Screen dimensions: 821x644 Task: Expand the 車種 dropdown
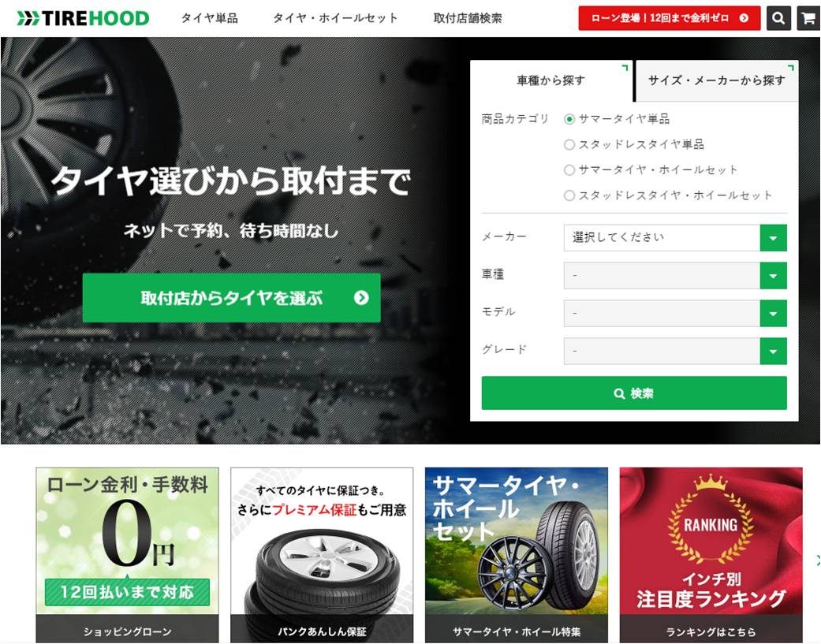(x=675, y=276)
